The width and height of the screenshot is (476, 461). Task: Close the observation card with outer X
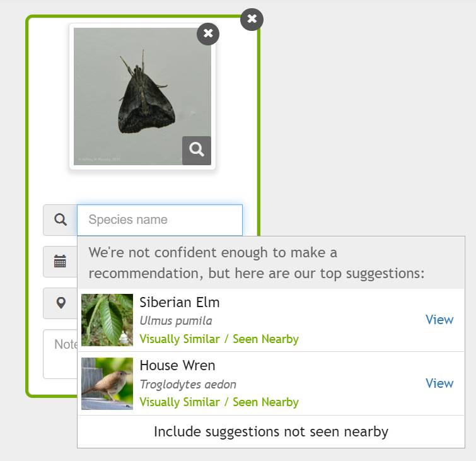tap(252, 19)
